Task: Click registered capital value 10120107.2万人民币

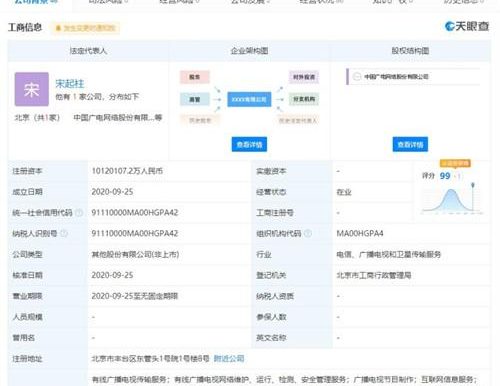Action: [127, 171]
